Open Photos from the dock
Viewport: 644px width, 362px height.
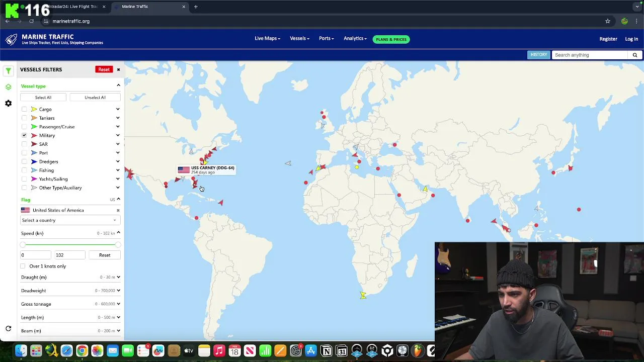click(x=97, y=350)
